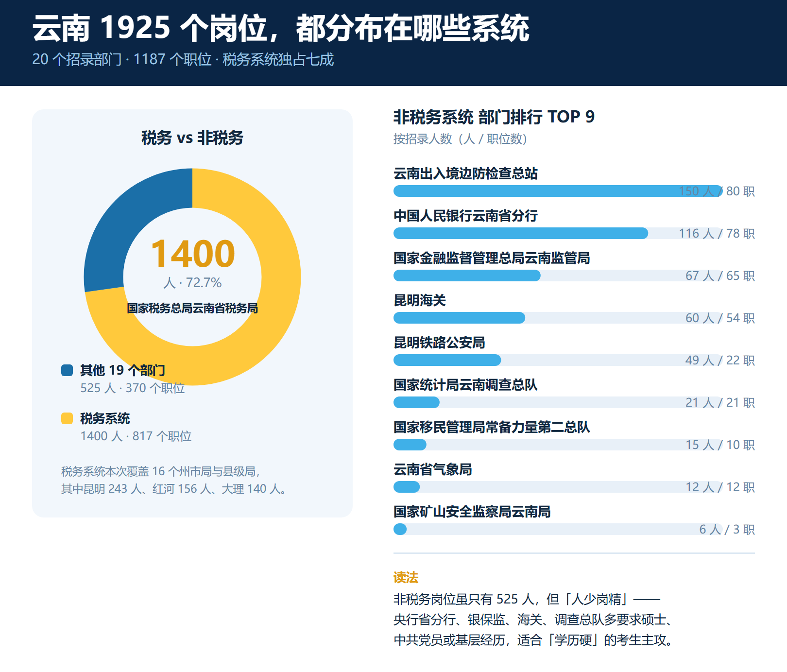Click the orange 读法 heading
The image size is (787, 672).
pos(406,577)
